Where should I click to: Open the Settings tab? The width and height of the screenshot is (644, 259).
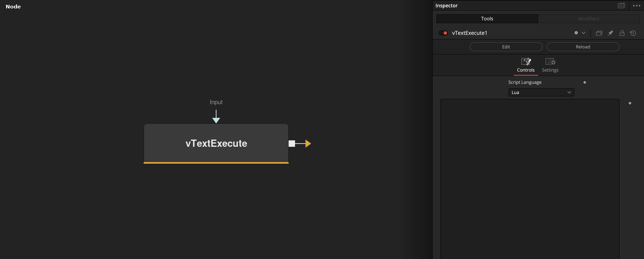[550, 66]
